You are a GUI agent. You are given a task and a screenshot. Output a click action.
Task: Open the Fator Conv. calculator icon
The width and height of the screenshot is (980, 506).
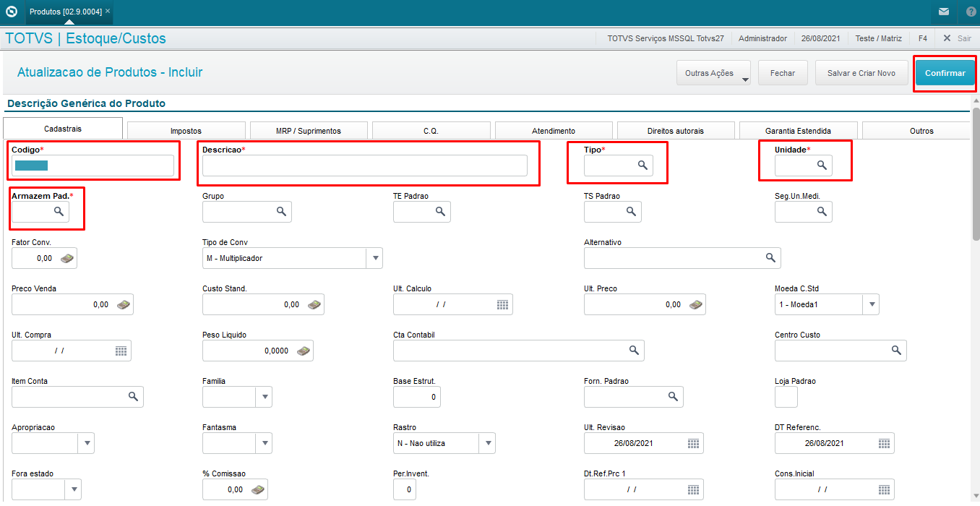tap(66, 258)
